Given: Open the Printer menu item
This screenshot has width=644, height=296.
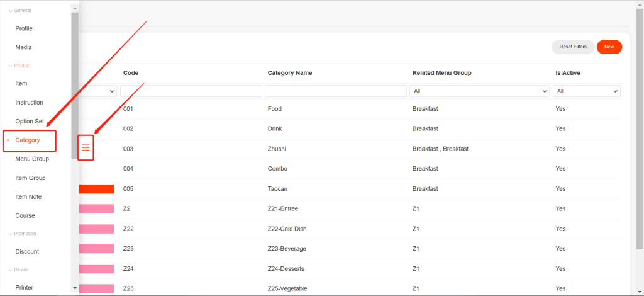Looking at the screenshot, I should pos(24,287).
